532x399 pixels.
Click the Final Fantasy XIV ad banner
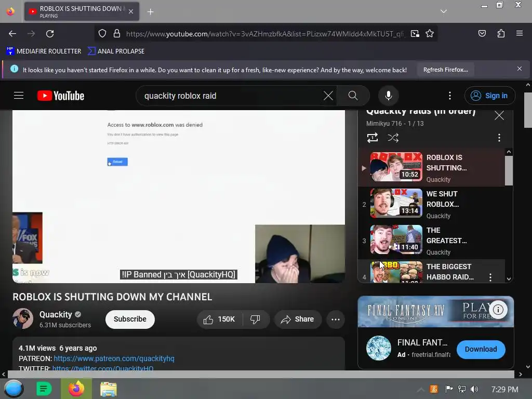[x=435, y=312]
